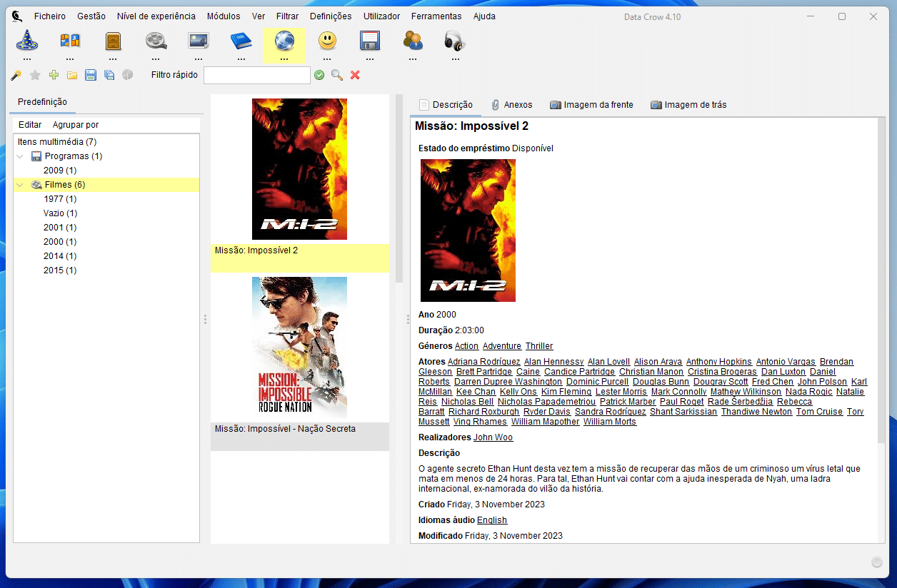Click the description panel vertical scrollbar
The width and height of the screenshot is (897, 588).
tap(881, 280)
